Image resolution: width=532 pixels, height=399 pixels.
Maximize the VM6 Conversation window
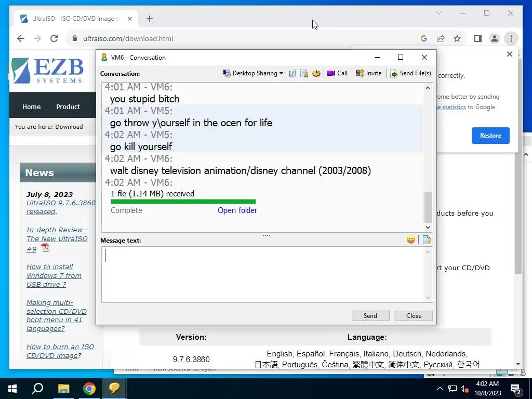(x=401, y=57)
